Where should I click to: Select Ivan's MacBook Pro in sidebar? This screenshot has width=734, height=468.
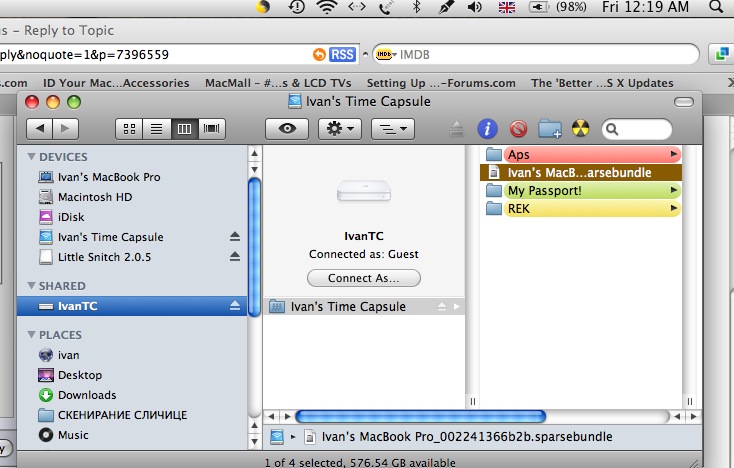tap(132, 177)
